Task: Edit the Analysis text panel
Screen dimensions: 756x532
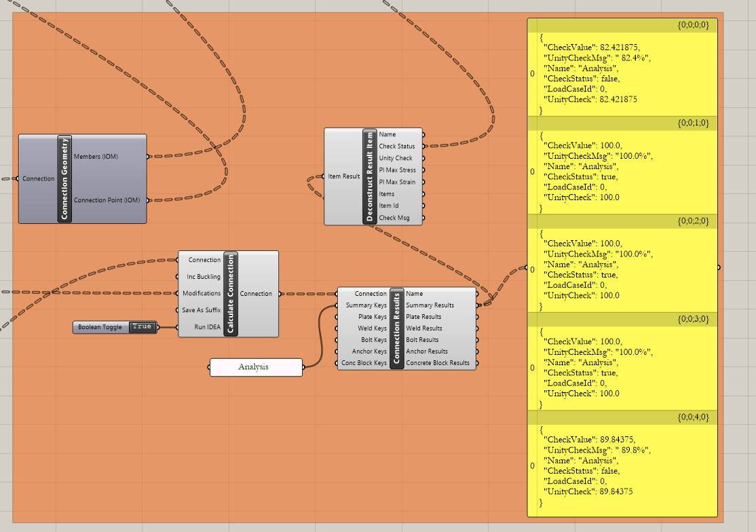Action: [257, 366]
